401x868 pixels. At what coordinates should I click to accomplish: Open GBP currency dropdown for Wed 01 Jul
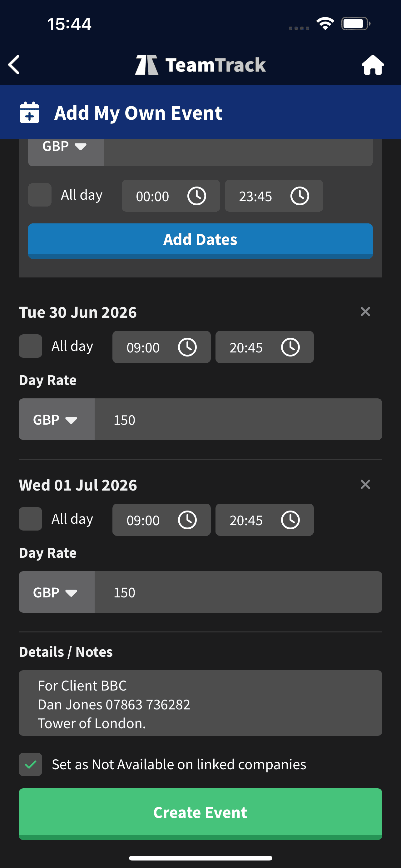coord(56,592)
